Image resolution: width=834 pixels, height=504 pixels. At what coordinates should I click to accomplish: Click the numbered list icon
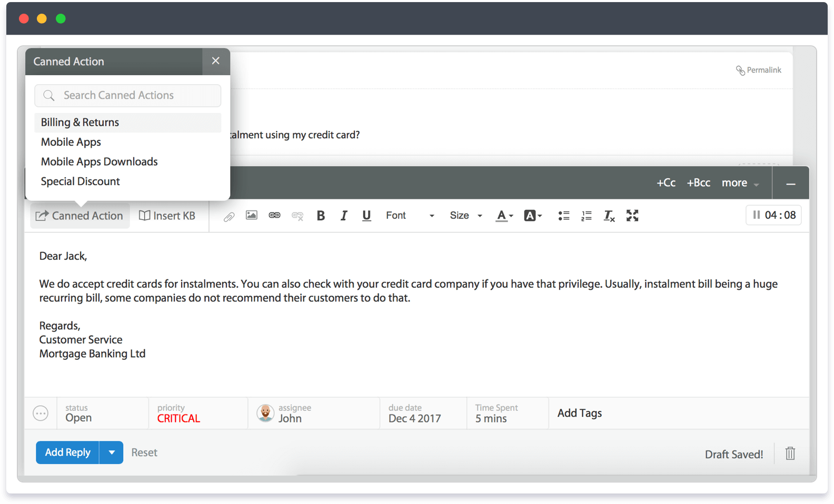coord(587,216)
